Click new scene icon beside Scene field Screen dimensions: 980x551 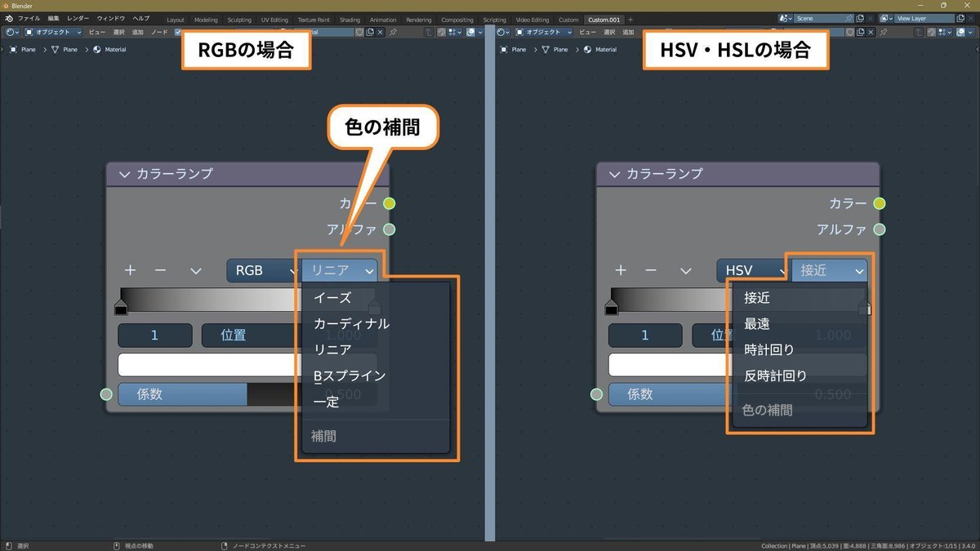click(860, 19)
